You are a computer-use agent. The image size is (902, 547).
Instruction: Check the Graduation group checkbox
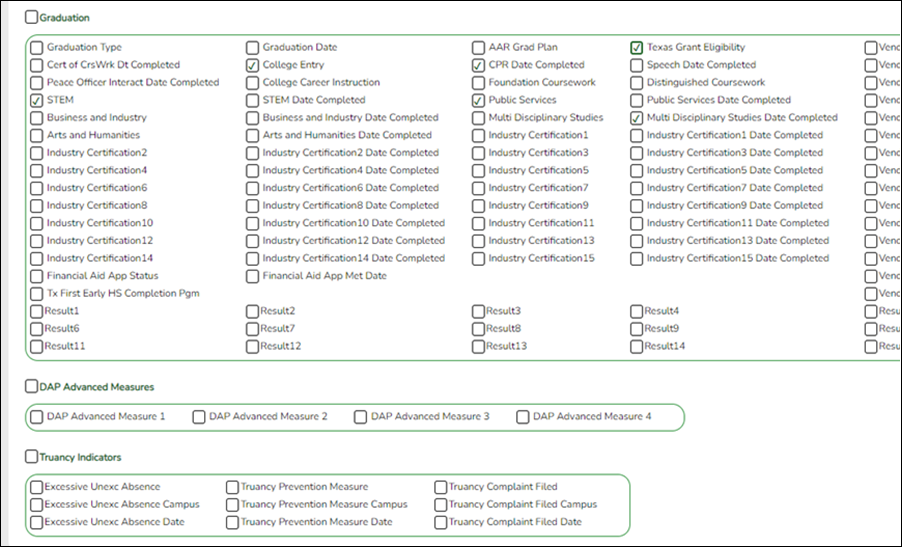[x=32, y=17]
